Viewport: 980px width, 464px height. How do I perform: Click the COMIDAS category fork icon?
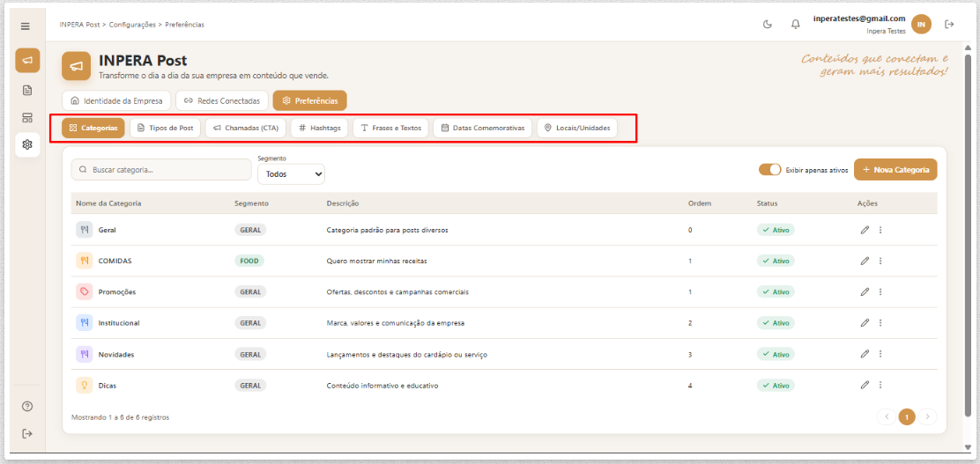[85, 261]
